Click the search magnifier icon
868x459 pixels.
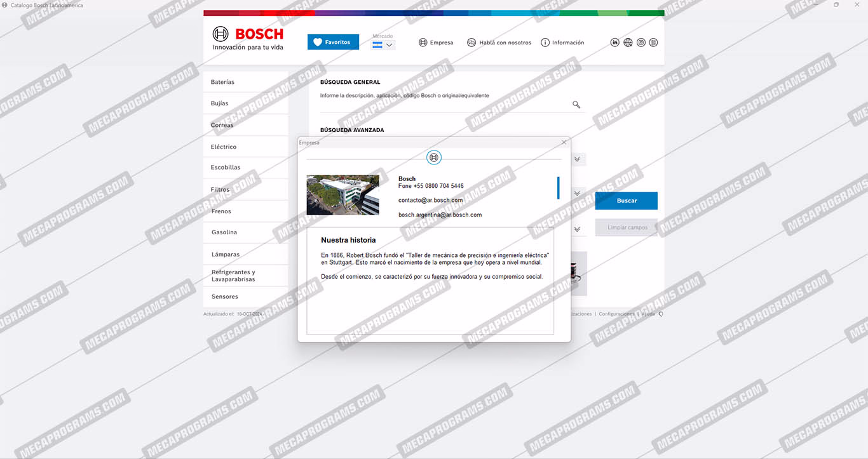(576, 105)
